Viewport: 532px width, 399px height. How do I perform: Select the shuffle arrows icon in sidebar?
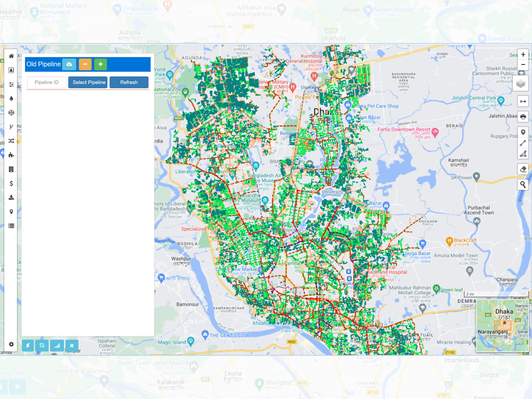(x=11, y=141)
